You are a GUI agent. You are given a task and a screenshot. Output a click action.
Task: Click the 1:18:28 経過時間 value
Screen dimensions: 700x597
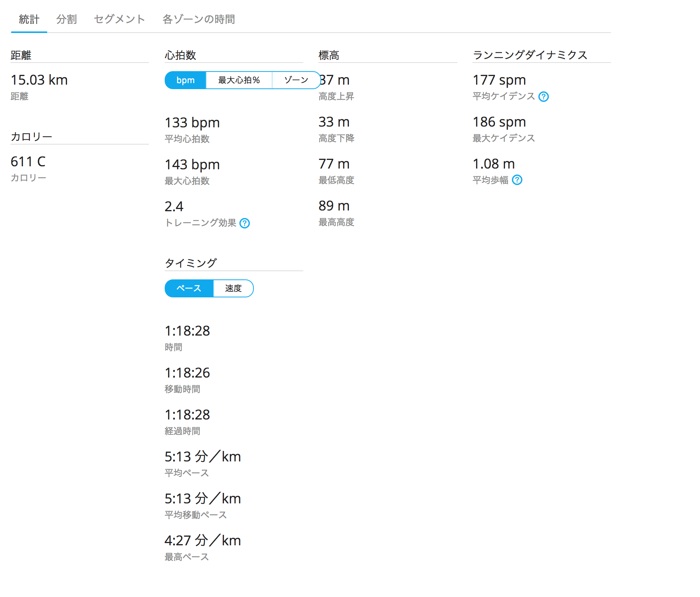[x=188, y=415]
